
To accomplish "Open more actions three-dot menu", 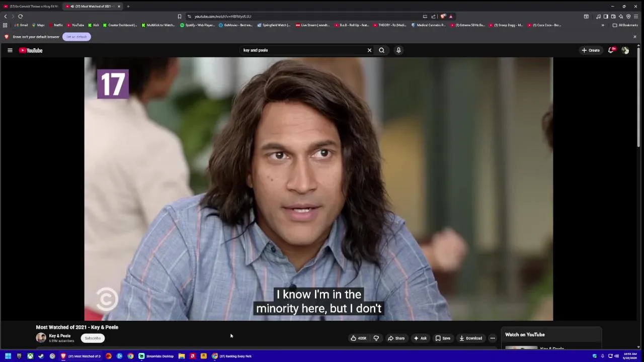I will coord(493,338).
